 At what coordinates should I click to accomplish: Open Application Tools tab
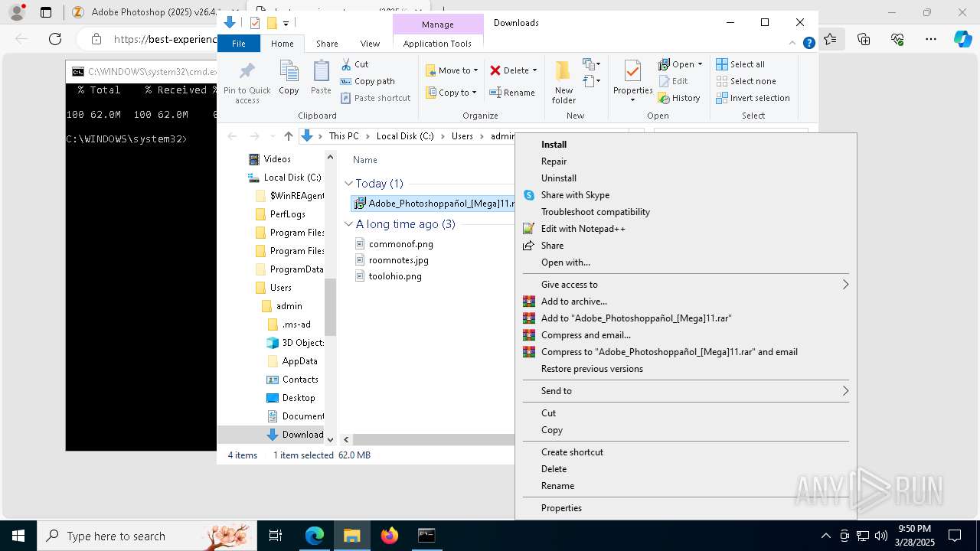437,44
